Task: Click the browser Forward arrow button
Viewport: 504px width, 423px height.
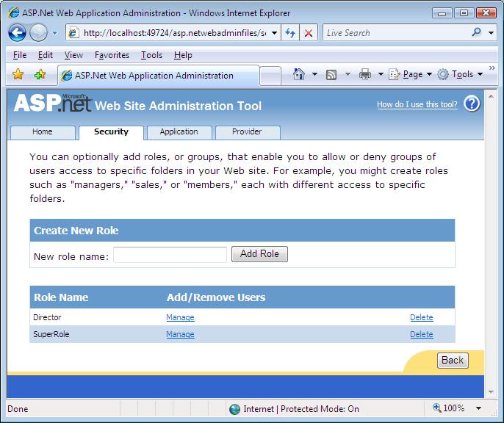Action: 38,32
